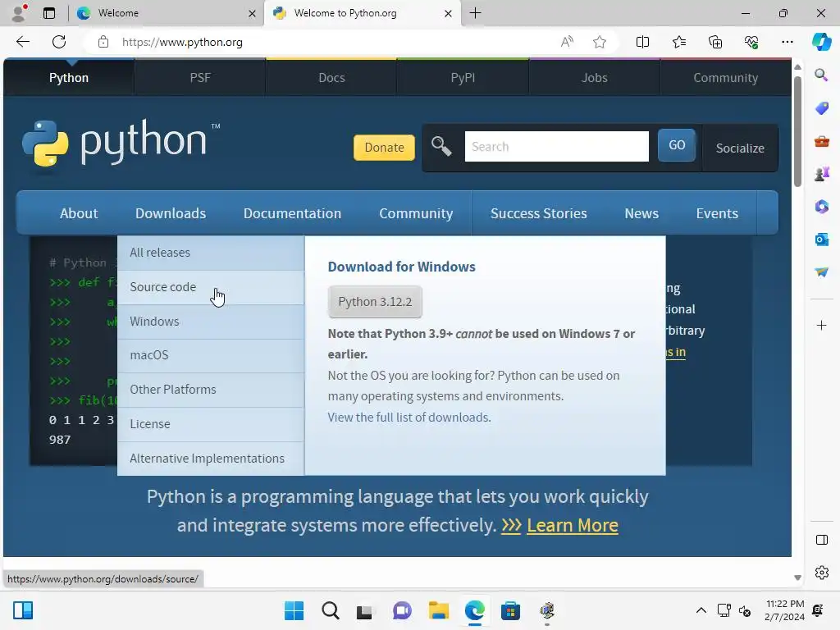Open File Explorer from taskbar

tap(438, 610)
